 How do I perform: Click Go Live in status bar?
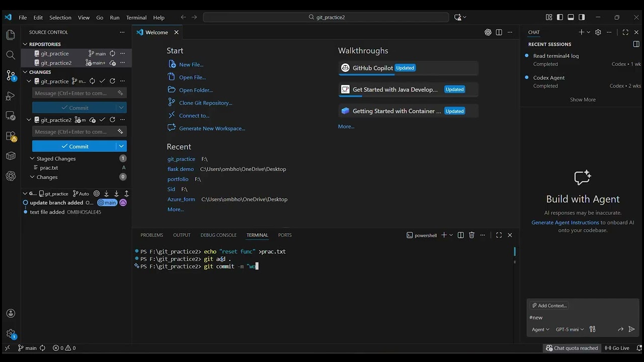pos(617,348)
